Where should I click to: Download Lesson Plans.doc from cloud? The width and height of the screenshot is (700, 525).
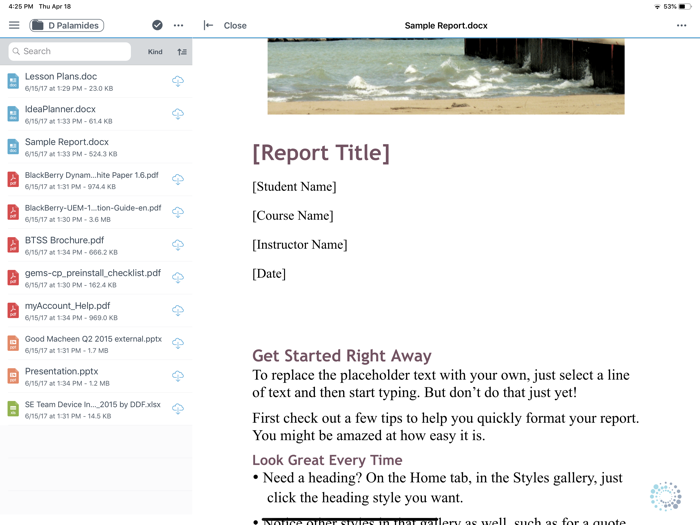pos(178,81)
